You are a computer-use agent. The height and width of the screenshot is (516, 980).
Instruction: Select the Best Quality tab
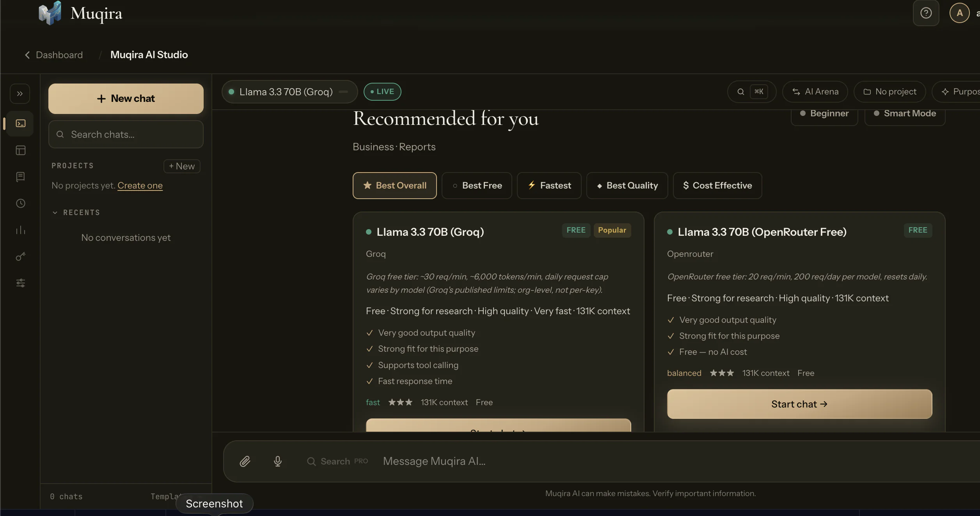(x=627, y=185)
